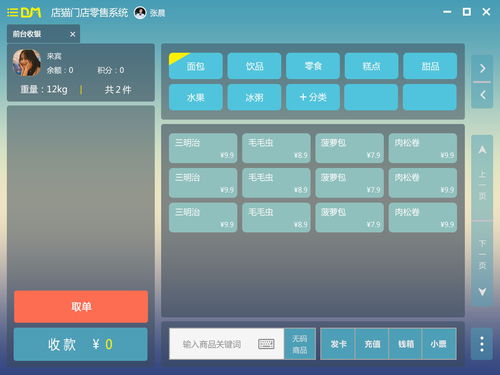The height and width of the screenshot is (375, 500).
Task: Click the 小票 receipt button
Action: click(439, 344)
